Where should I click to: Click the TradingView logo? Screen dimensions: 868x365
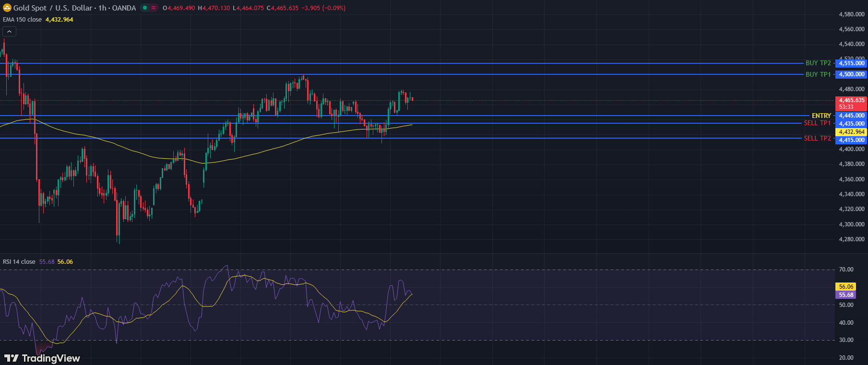pyautogui.click(x=42, y=358)
